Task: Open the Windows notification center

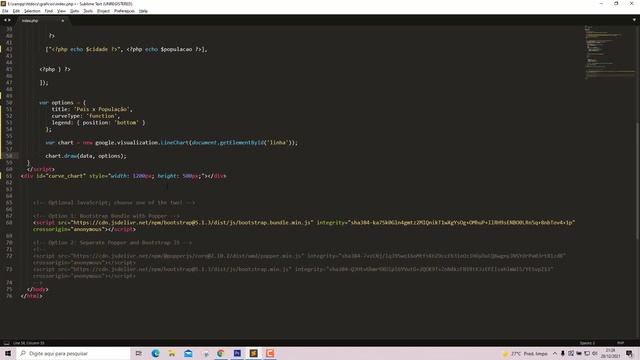Action: [629, 353]
